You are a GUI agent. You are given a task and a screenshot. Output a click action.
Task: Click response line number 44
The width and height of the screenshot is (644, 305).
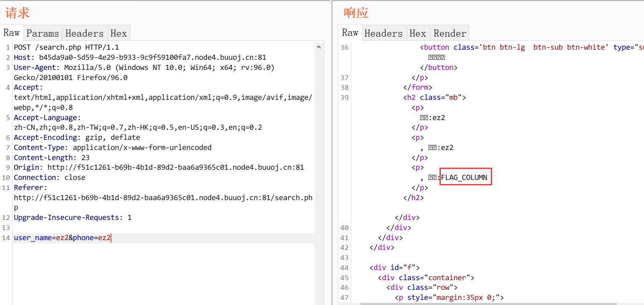tap(345, 268)
